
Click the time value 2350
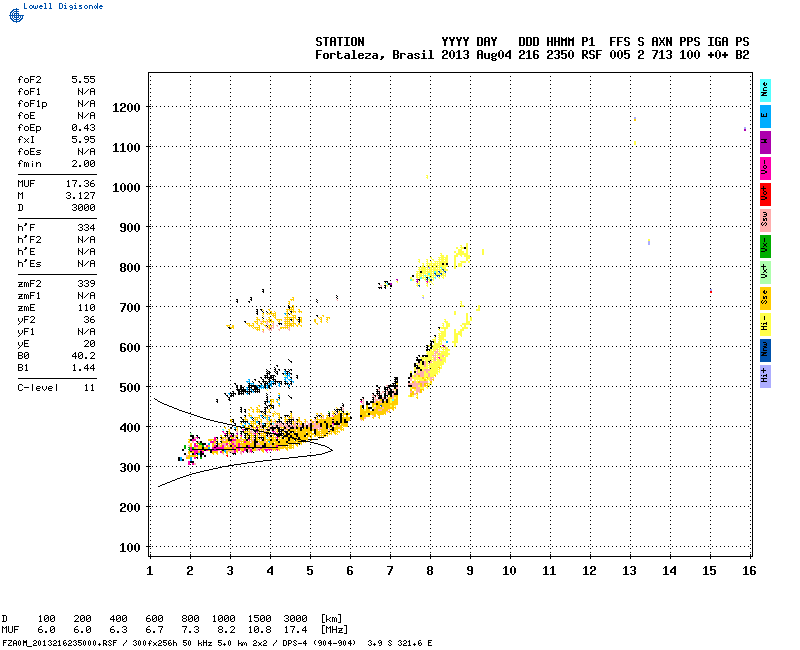560,55
